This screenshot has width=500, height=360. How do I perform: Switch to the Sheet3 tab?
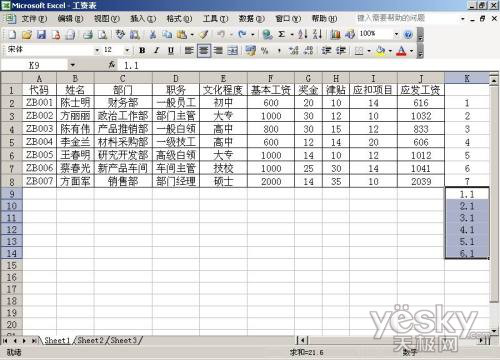coord(124,340)
